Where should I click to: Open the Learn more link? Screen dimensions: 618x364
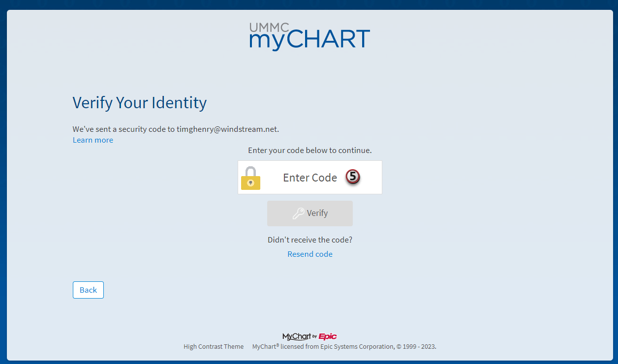(93, 140)
